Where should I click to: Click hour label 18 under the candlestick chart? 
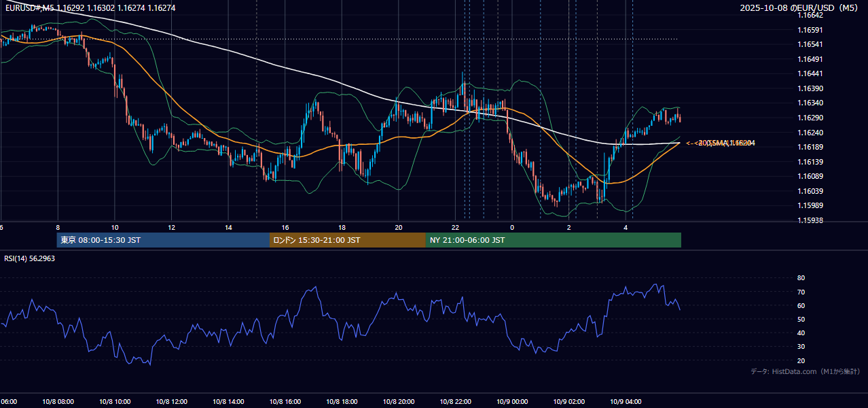click(x=342, y=228)
